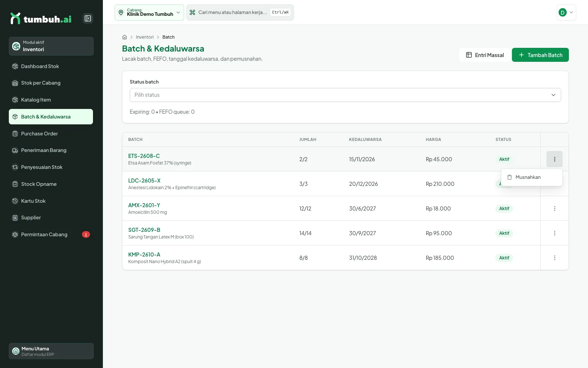Click the Supplier sidebar icon
This screenshot has width=588, height=368.
(15, 218)
